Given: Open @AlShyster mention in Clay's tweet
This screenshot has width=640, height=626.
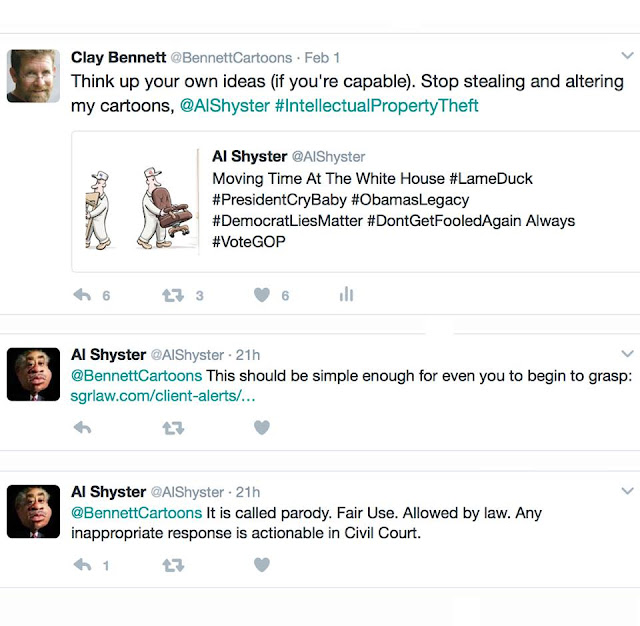Looking at the screenshot, I should coord(224,104).
